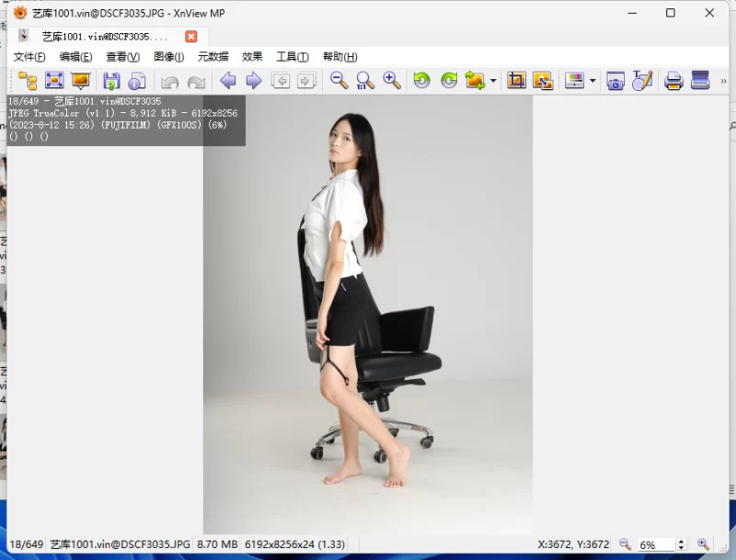Open the browser folder tree icon

click(28, 81)
